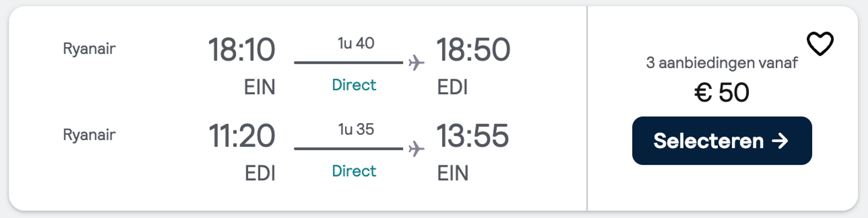
Task: Click the 11:20 return departure time
Action: [242, 136]
